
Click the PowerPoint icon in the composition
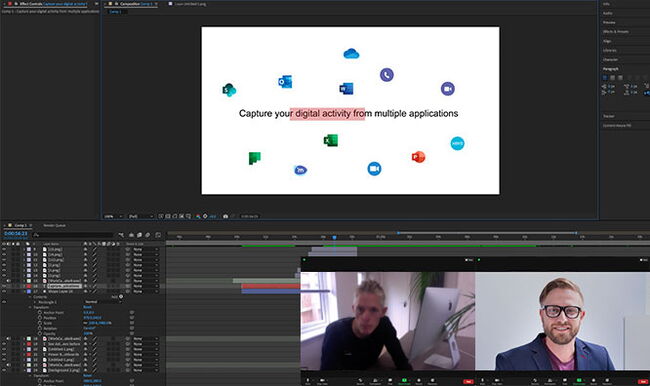[418, 157]
